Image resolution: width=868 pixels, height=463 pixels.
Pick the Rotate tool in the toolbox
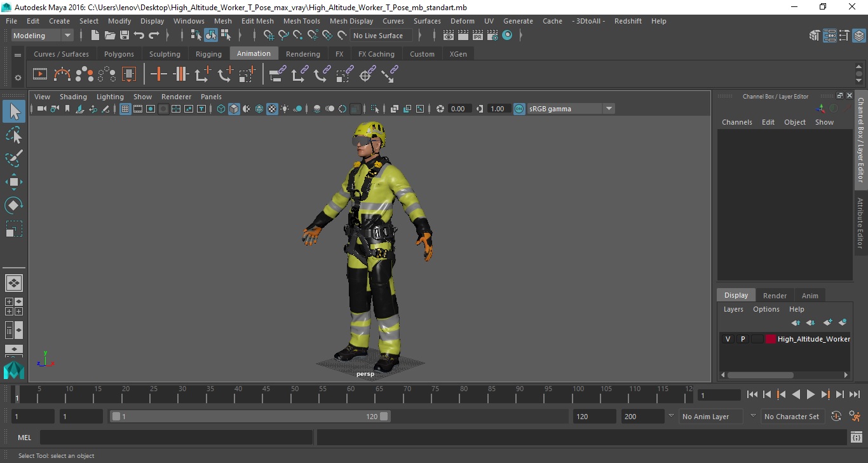click(x=14, y=205)
